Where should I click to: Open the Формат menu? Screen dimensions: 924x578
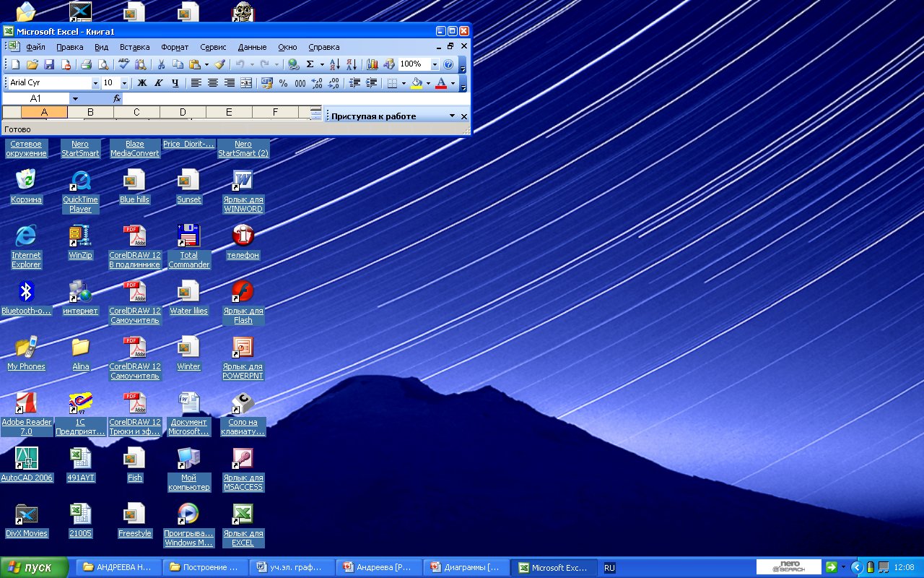[175, 47]
